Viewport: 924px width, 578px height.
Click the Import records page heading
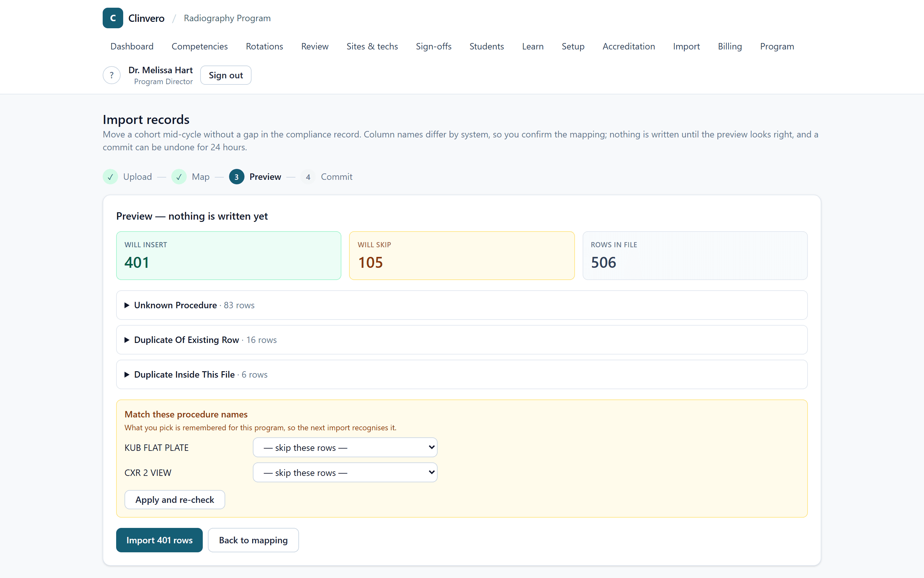coord(146,120)
